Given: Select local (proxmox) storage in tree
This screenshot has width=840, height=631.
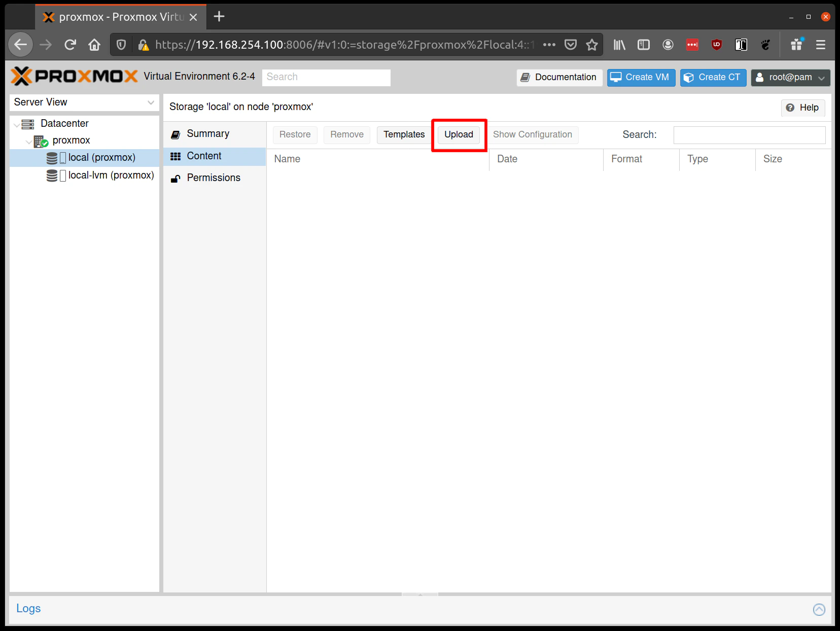Looking at the screenshot, I should tap(84, 158).
